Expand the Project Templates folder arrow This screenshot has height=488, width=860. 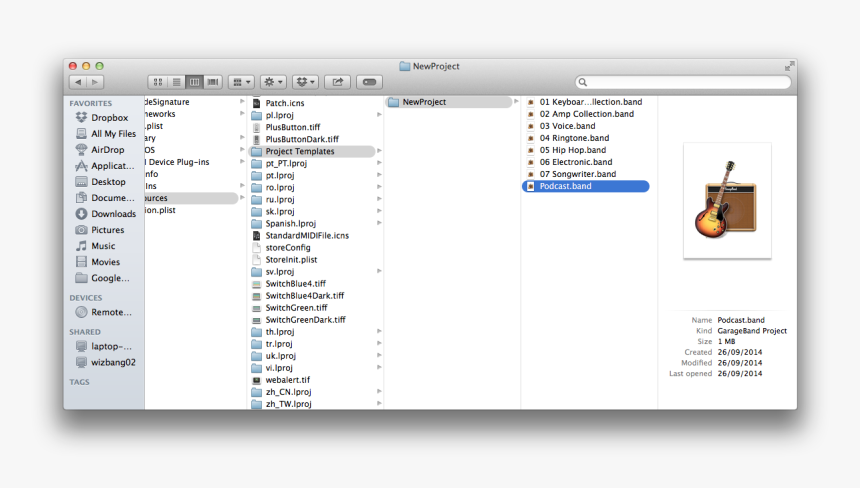pyautogui.click(x=379, y=151)
